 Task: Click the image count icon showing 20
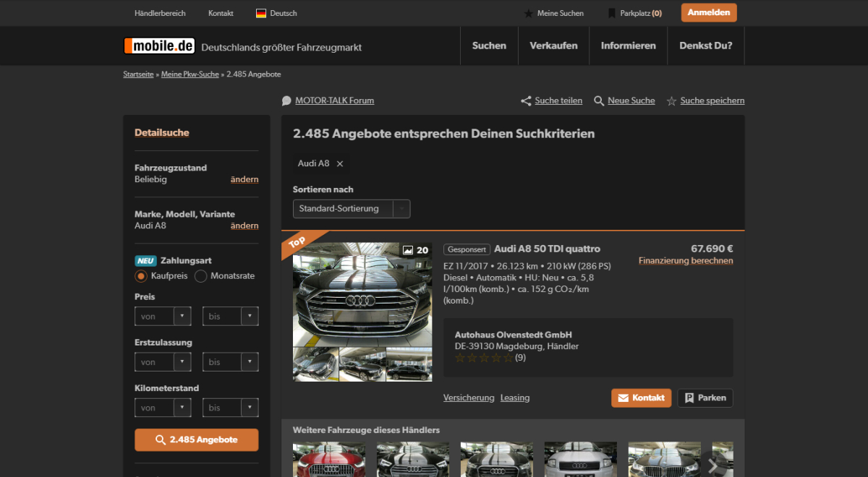(408, 250)
